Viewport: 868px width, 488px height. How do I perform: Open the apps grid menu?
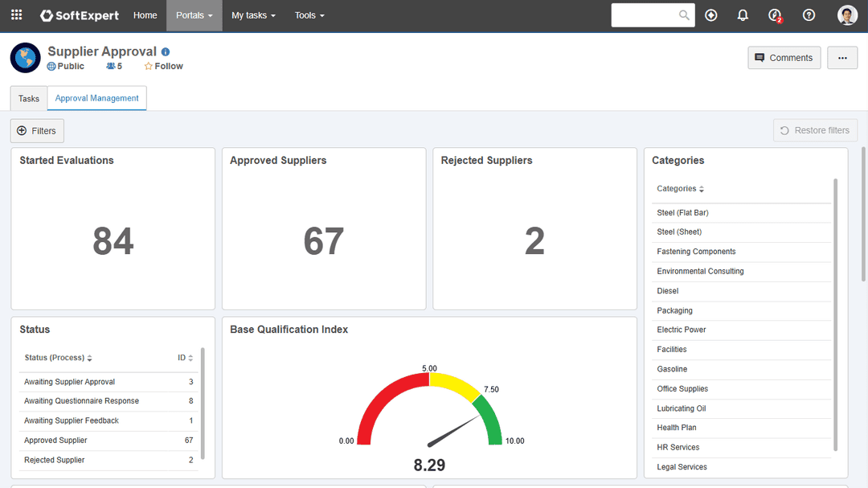[16, 15]
